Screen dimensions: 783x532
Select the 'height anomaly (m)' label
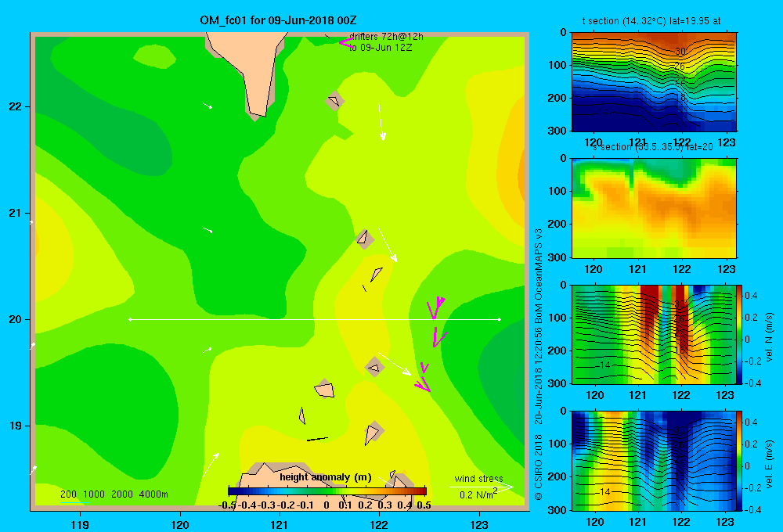tap(326, 477)
